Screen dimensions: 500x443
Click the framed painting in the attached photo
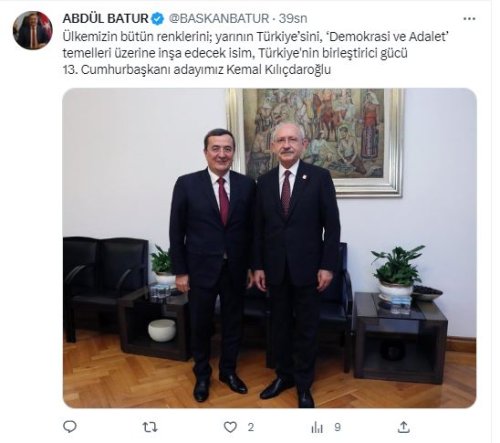tap(316, 142)
